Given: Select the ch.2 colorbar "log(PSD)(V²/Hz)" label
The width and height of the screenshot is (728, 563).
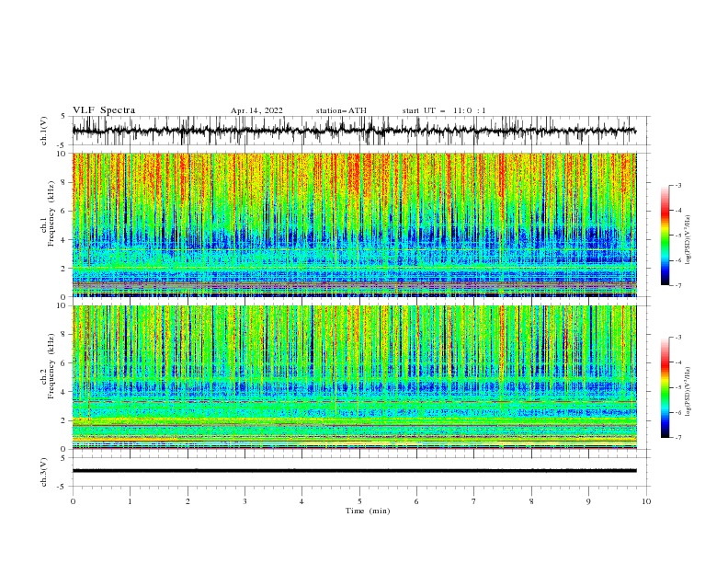Looking at the screenshot, I should coord(688,392).
